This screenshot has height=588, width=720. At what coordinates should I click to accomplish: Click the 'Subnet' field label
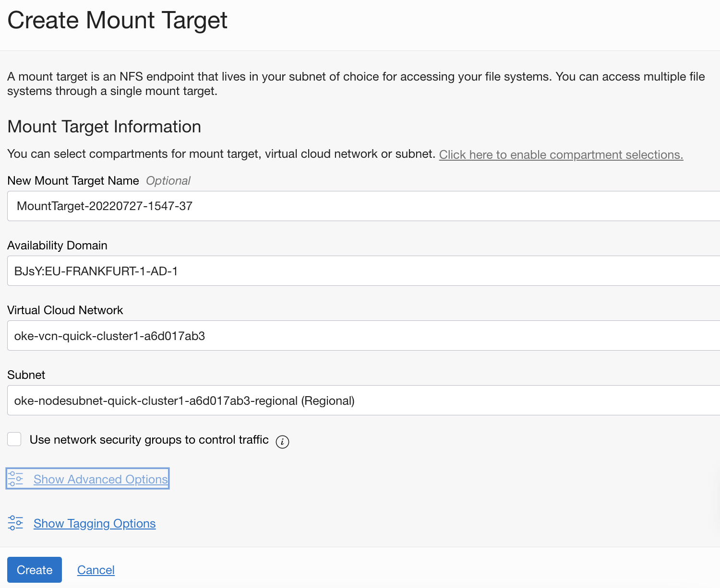tap(26, 375)
